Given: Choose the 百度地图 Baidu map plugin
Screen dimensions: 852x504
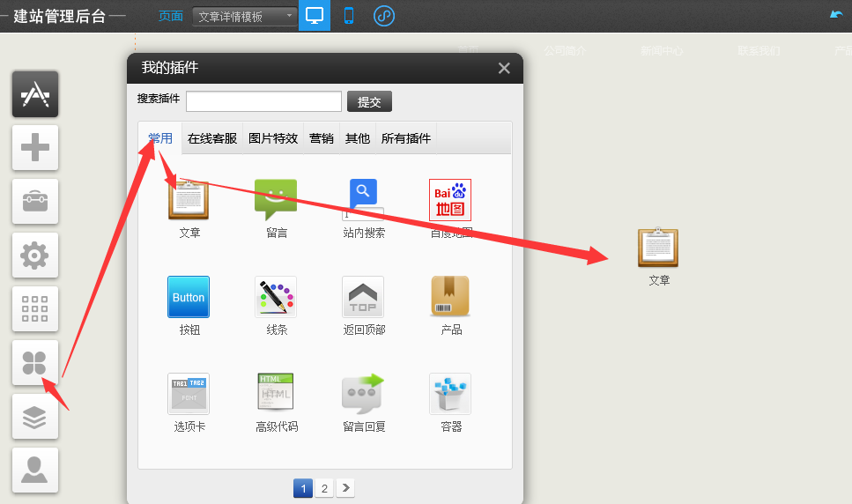Looking at the screenshot, I should click(450, 200).
